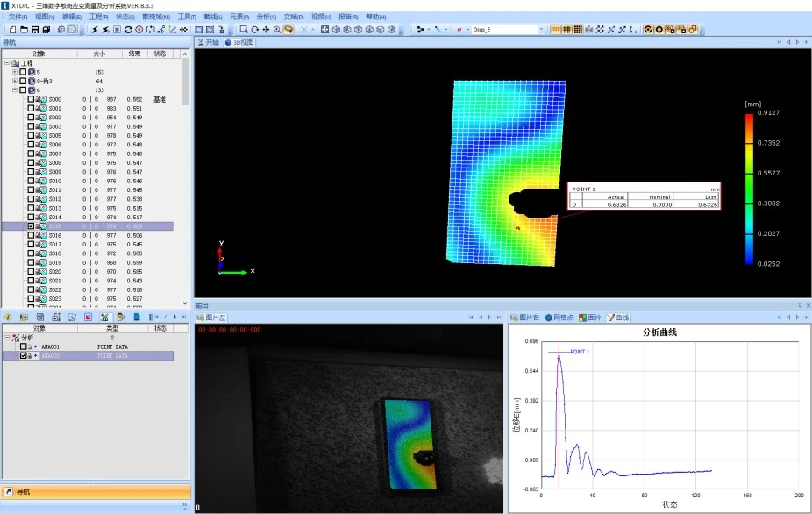Click the Save all icon

pyautogui.click(x=46, y=30)
